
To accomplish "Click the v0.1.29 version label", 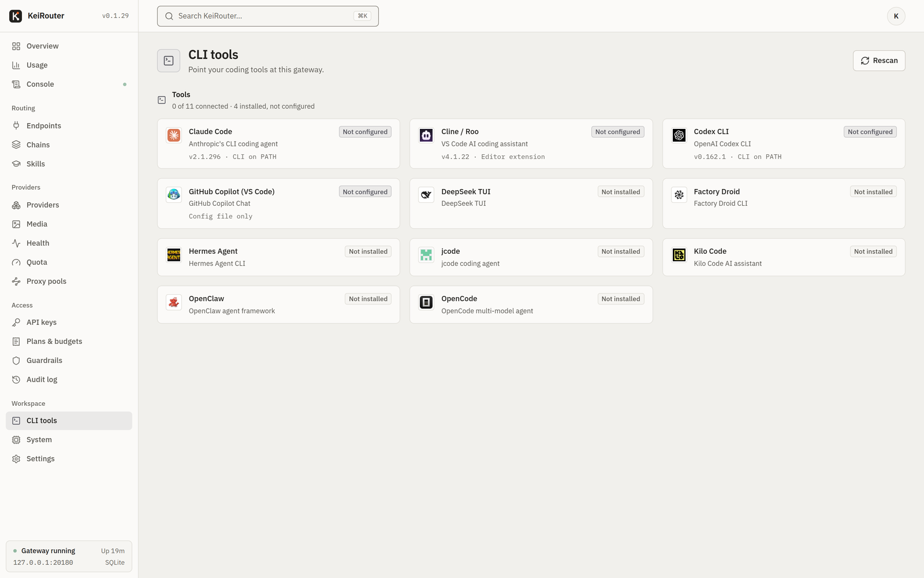I will [115, 16].
